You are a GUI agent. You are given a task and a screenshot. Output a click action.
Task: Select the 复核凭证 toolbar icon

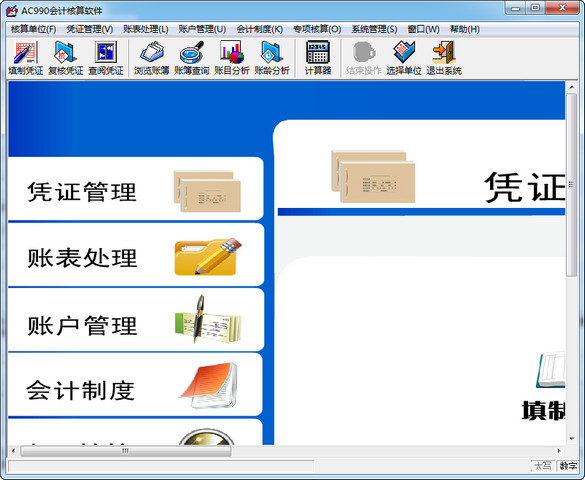coord(66,58)
